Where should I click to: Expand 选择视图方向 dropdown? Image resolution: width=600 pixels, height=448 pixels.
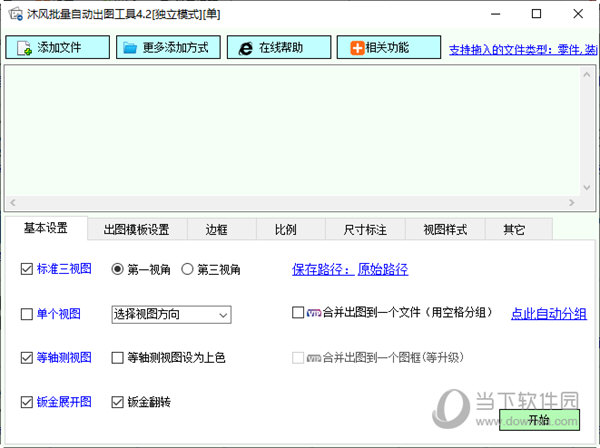coord(171,315)
